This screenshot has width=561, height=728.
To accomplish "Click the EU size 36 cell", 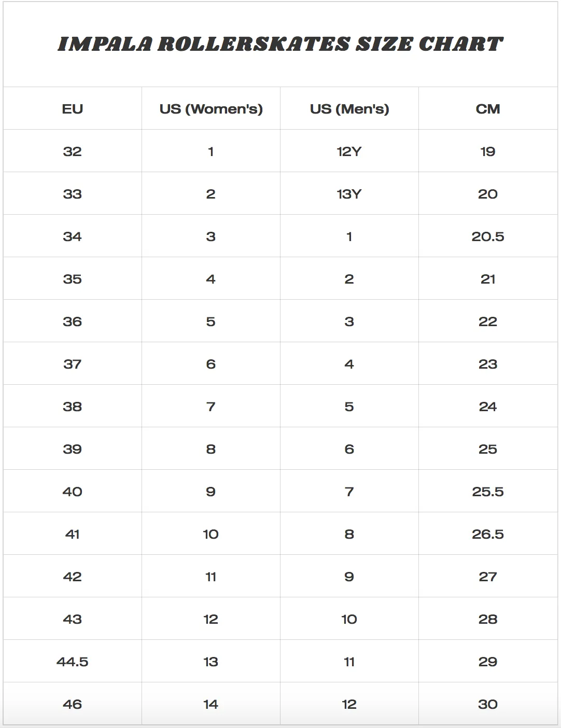I will tap(73, 321).
